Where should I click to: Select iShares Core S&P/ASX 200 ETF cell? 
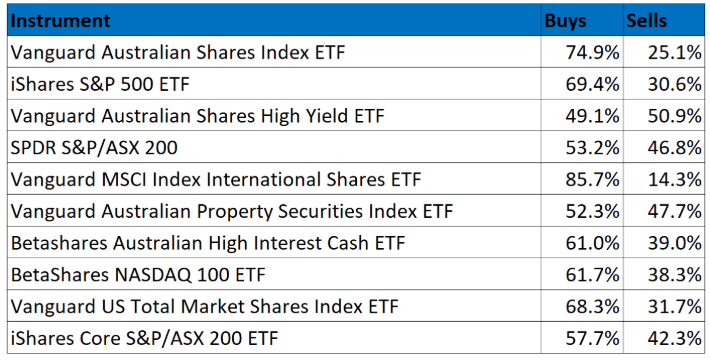pyautogui.click(x=274, y=338)
